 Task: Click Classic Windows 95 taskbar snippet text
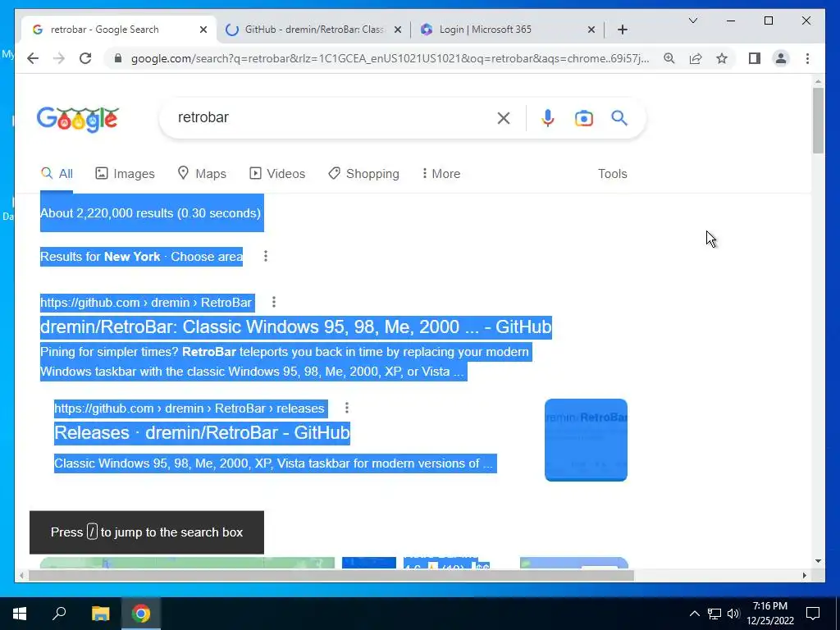tap(273, 463)
